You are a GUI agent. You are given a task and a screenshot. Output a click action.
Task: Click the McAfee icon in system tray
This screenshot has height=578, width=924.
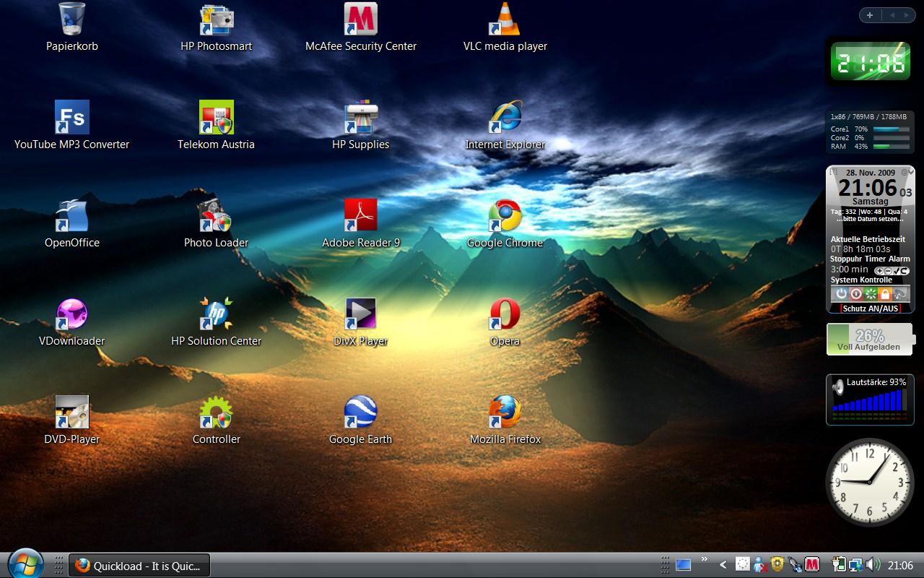click(x=812, y=565)
